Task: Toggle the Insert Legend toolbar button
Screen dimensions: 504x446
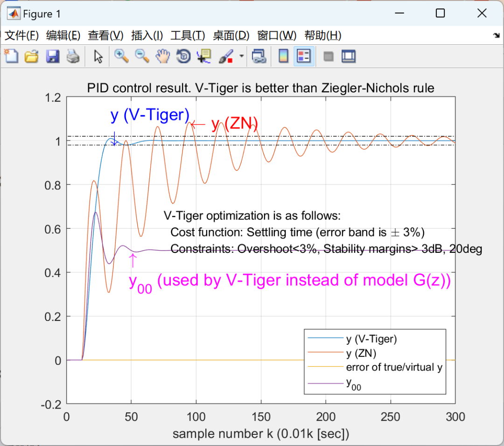Action: 304,56
